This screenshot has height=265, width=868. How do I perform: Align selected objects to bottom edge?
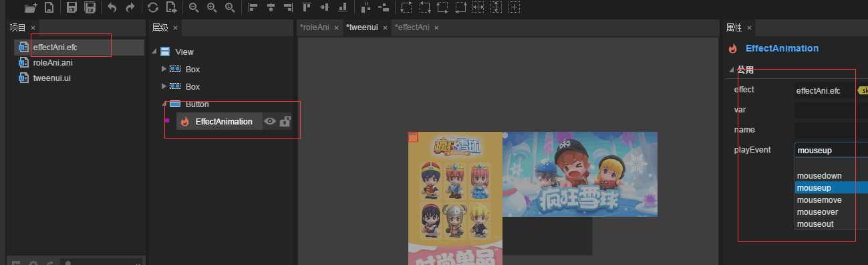point(343,8)
